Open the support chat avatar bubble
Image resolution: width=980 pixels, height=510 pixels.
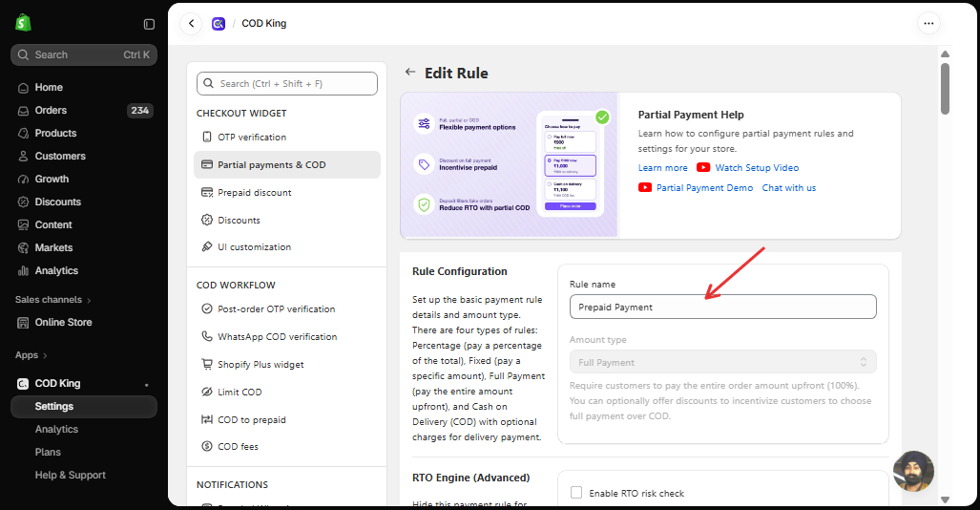coord(914,472)
